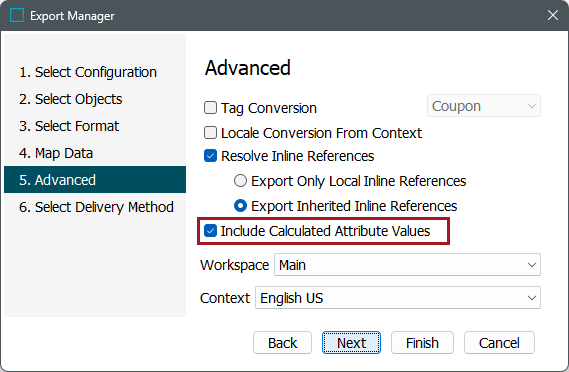Image resolution: width=569 pixels, height=372 pixels.
Task: Enable the Tag Conversion checkbox
Action: 210,108
